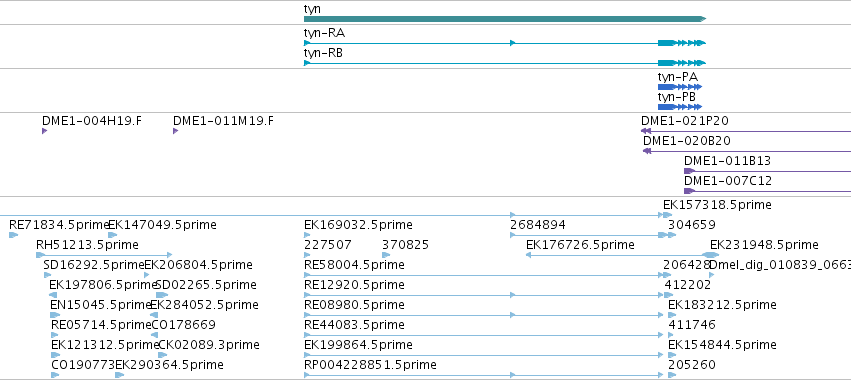This screenshot has height=380, width=851.
Task: Select the RE58004.5prime EST label
Action: coord(354,264)
